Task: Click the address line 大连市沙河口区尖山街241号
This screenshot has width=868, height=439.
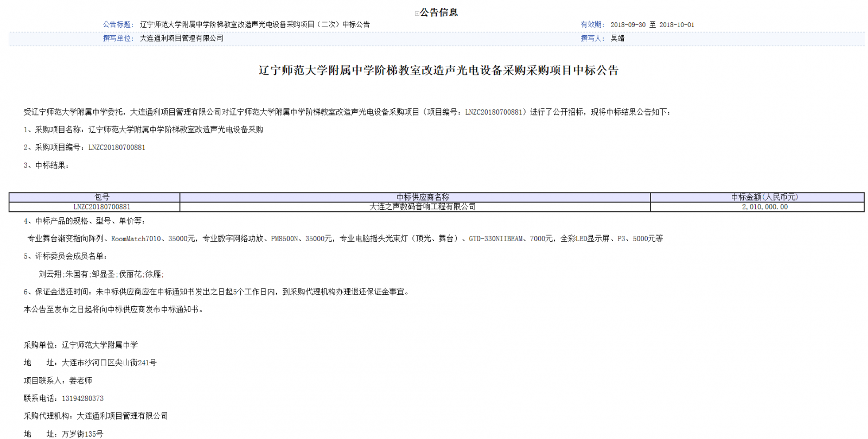Action: (108, 363)
